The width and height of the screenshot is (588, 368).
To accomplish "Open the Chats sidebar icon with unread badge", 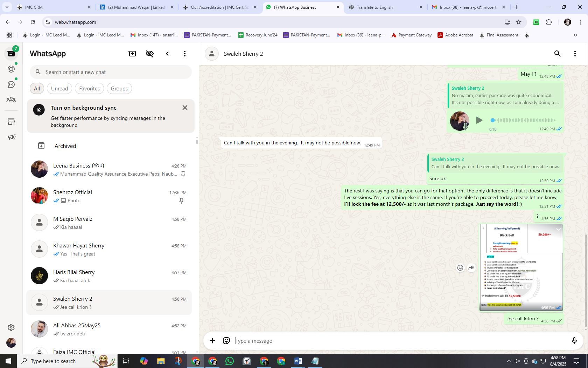I will click(11, 53).
